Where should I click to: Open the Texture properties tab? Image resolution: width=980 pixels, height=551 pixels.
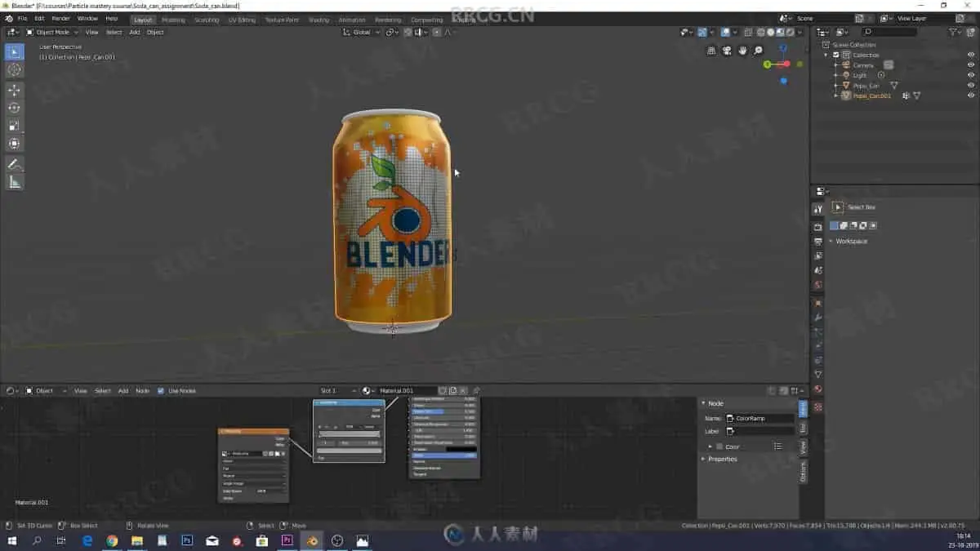point(817,407)
